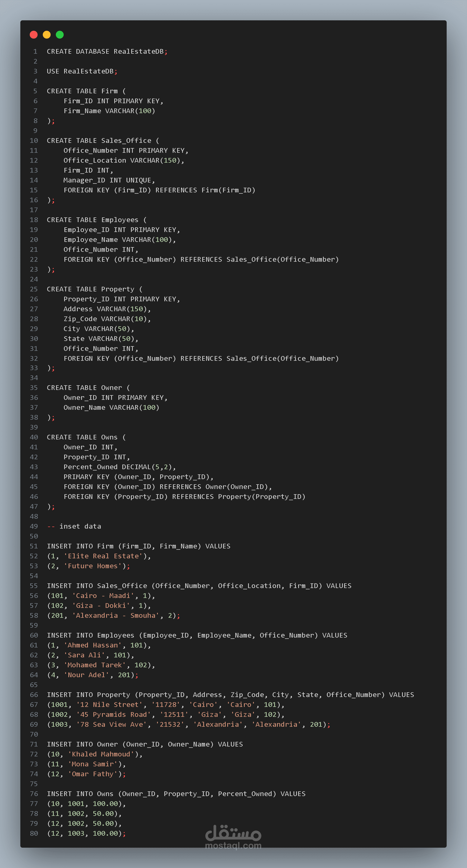
Task: Click the CREATE TABLE Employees line
Action: point(97,220)
